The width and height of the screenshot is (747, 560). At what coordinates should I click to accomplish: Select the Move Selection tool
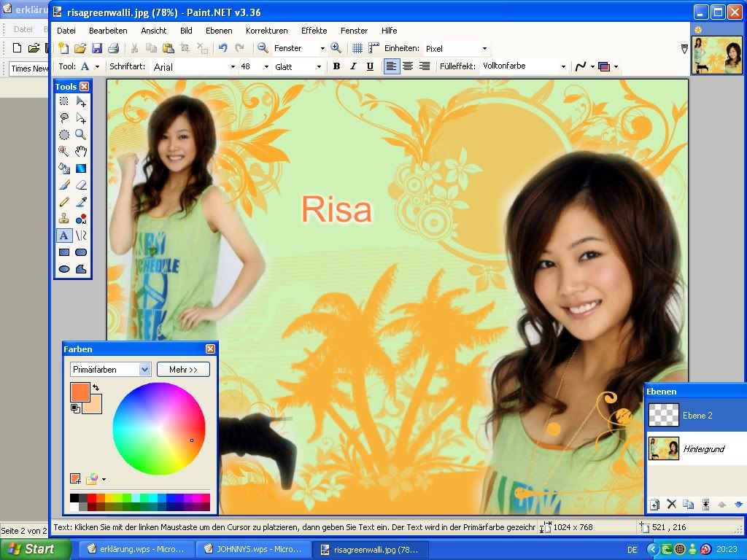pos(81,117)
